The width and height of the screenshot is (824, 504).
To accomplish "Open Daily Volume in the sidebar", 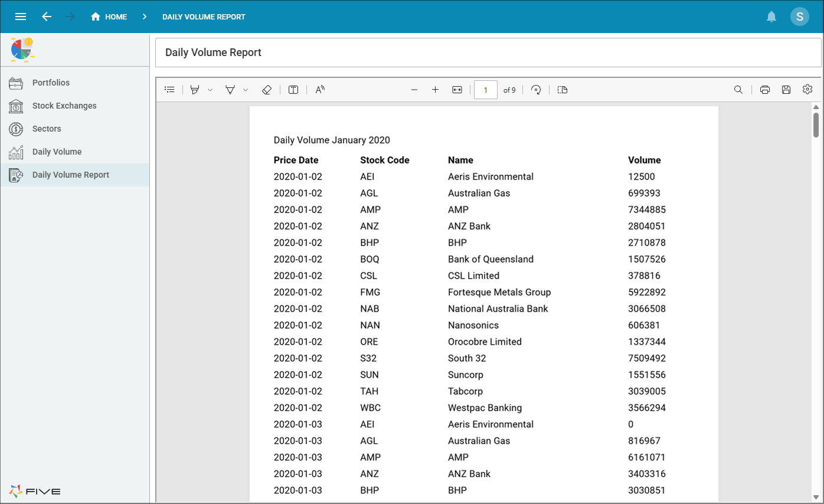I will point(75,152).
